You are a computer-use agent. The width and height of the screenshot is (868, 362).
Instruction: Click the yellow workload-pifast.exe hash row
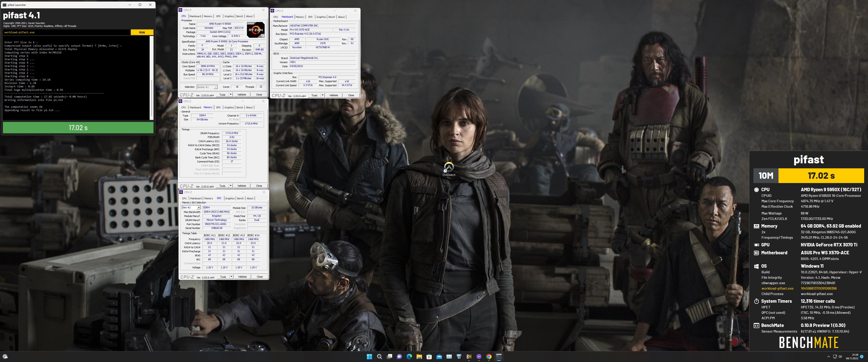(x=799, y=288)
